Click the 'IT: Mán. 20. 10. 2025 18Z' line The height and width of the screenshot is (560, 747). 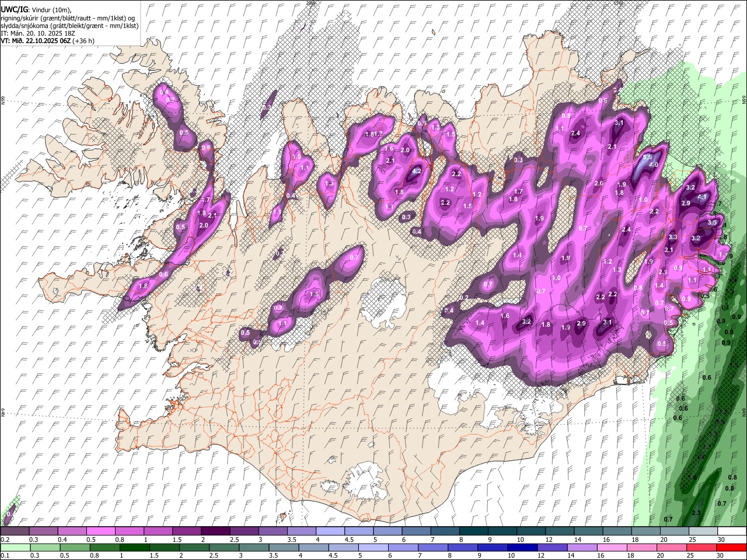click(x=38, y=33)
